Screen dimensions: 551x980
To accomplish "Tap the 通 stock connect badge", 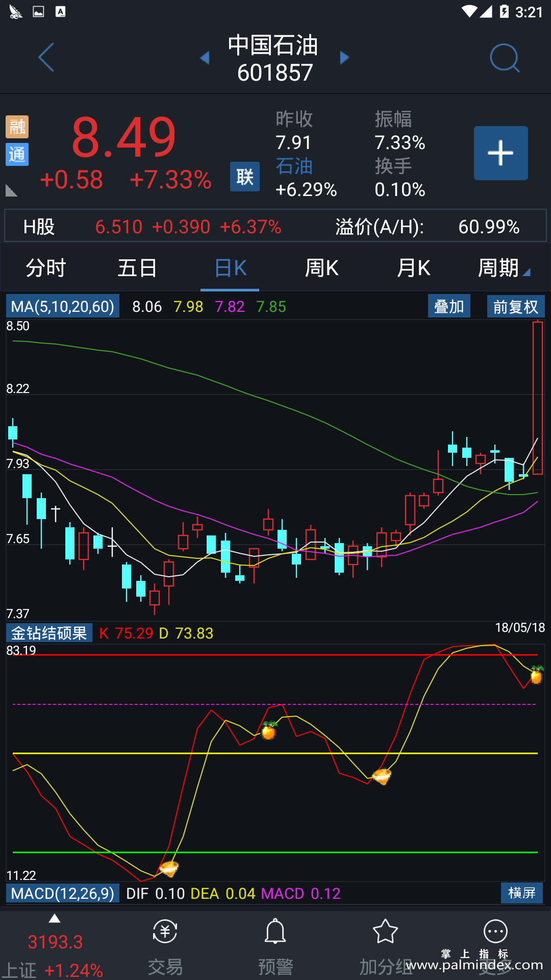I will click(x=17, y=154).
